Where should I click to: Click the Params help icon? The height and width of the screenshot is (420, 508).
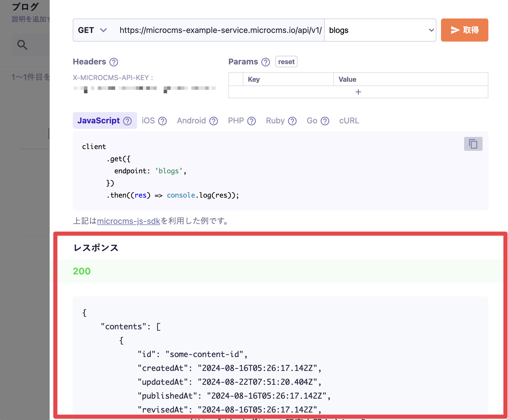(266, 62)
